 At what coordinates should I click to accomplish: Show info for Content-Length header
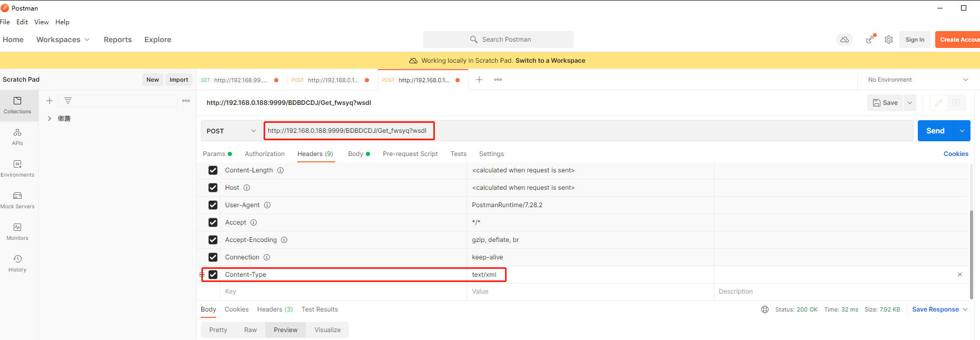(280, 170)
